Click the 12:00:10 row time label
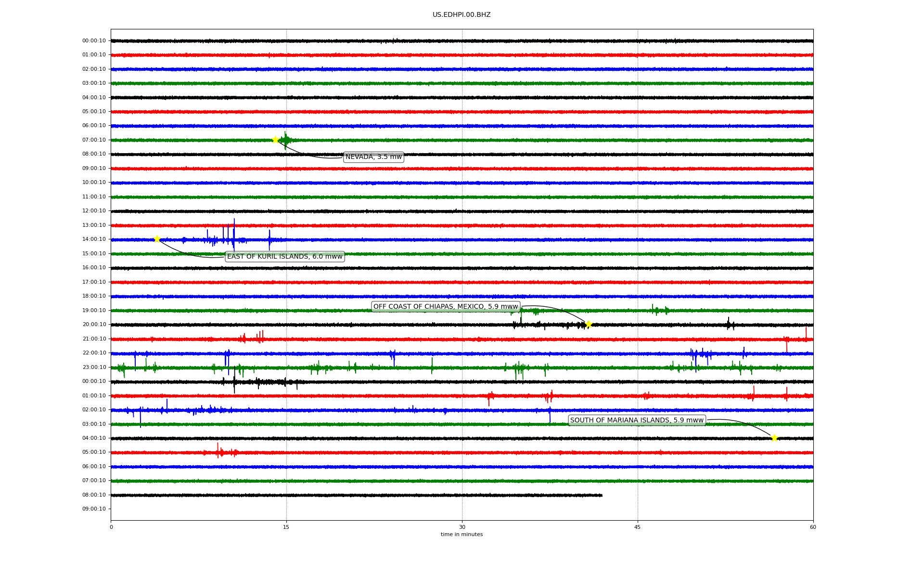Image resolution: width=924 pixels, height=578 pixels. tap(94, 211)
